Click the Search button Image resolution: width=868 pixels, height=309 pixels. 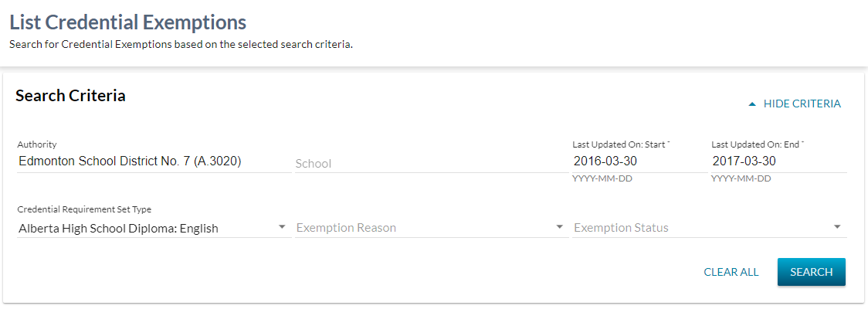(811, 272)
